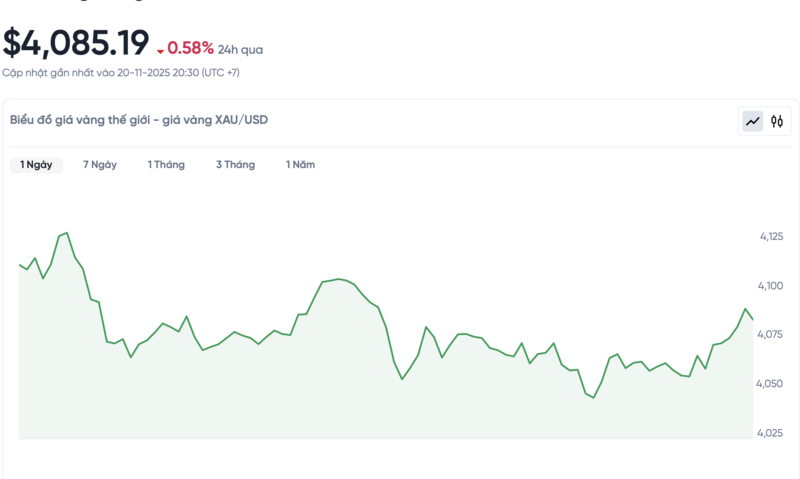
Task: Click the 4,075 axis label
Action: 771,335
